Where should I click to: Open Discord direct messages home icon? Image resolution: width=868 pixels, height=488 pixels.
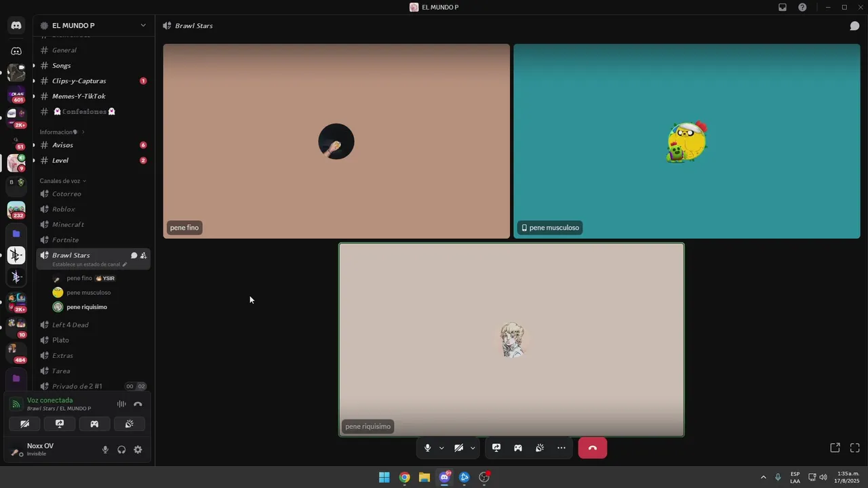click(x=16, y=25)
